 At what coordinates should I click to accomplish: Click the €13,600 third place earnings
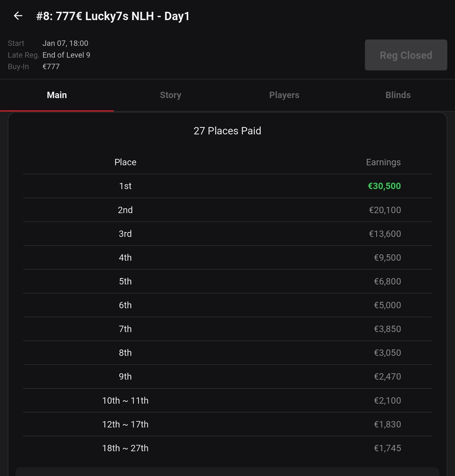pyautogui.click(x=385, y=234)
